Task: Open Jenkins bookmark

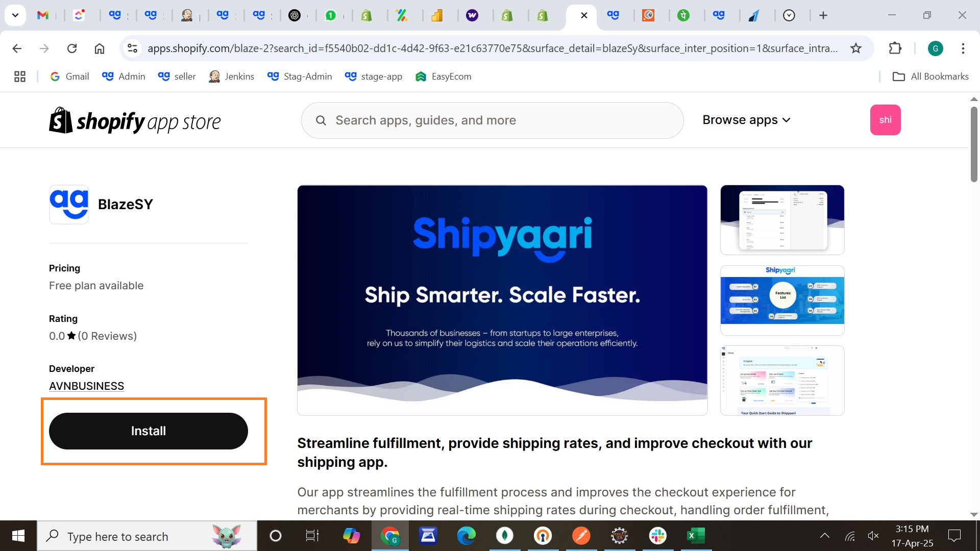Action: pos(231,77)
